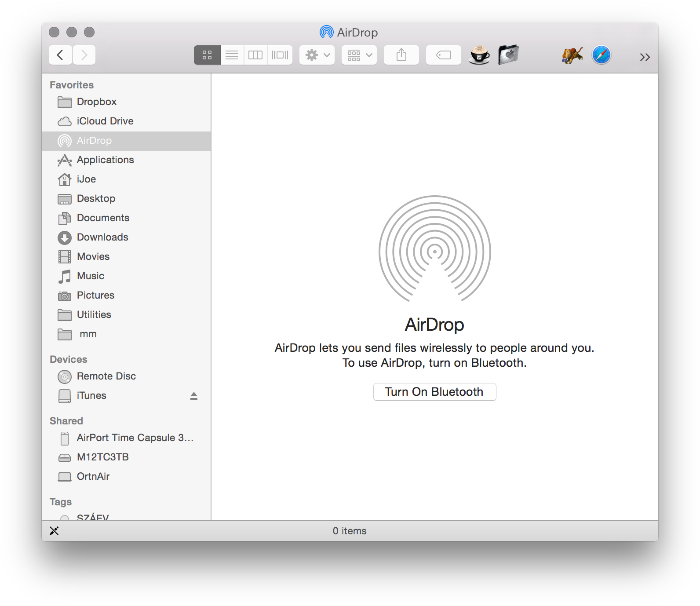Open Documents in the sidebar
Screen dimensions: 700x606
126,218
